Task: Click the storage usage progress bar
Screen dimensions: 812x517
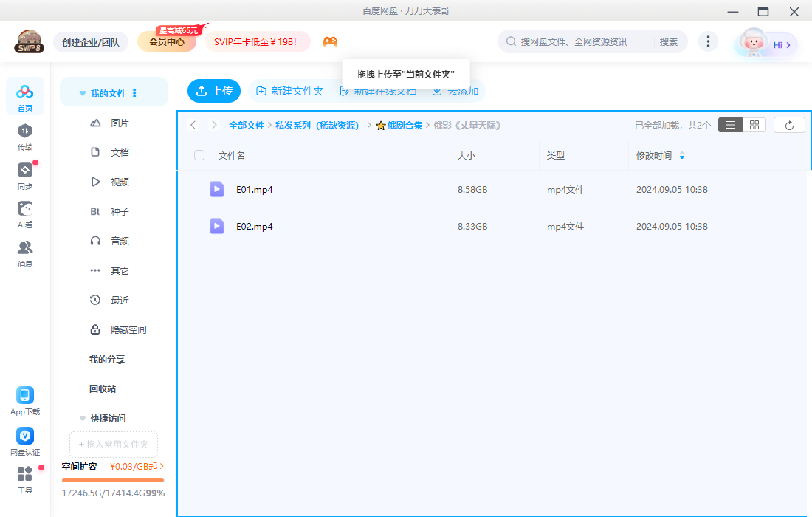Action: (x=112, y=479)
